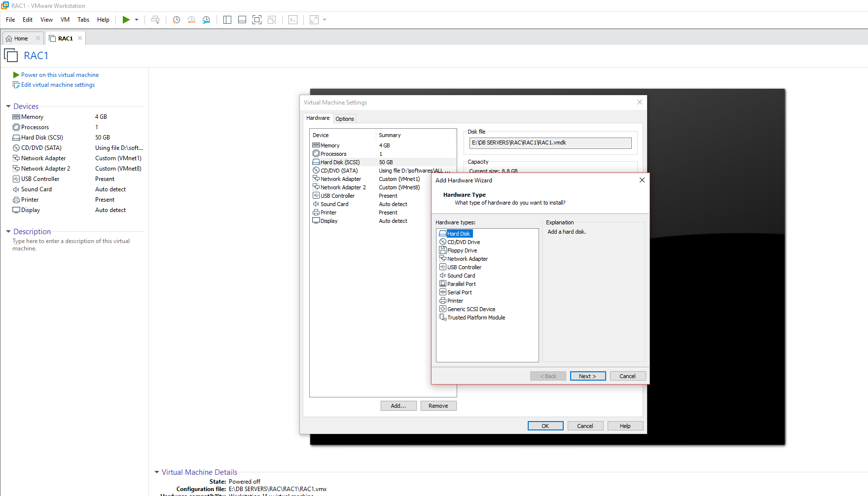The height and width of the screenshot is (496, 868).
Task: Click OK in Virtual Machine Settings
Action: point(545,426)
